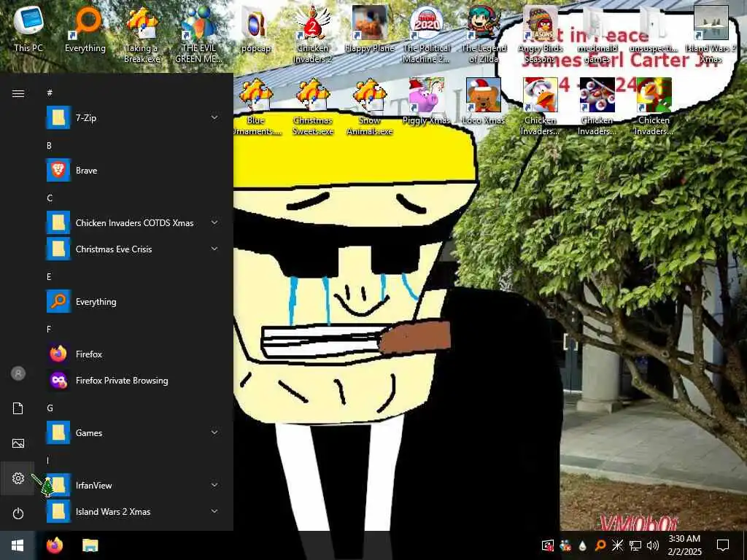
Task: Open the Christmas Eve Crisis folder entry
Action: click(135, 249)
